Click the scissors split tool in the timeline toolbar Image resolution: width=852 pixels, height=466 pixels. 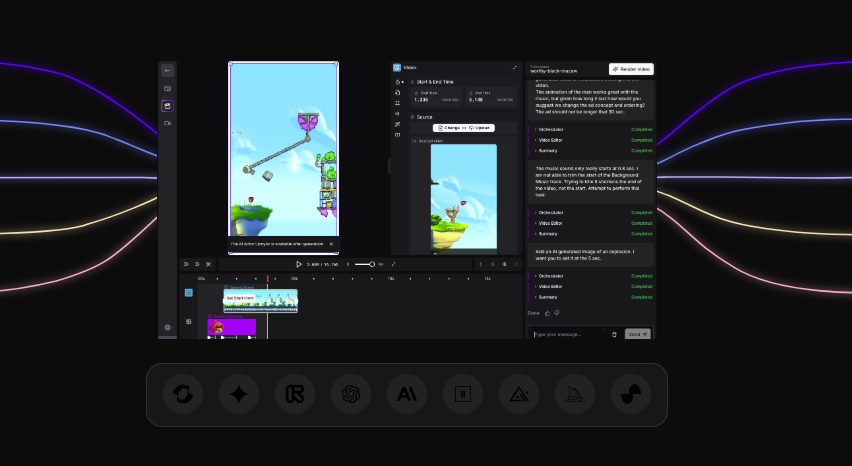pyautogui.click(x=208, y=264)
